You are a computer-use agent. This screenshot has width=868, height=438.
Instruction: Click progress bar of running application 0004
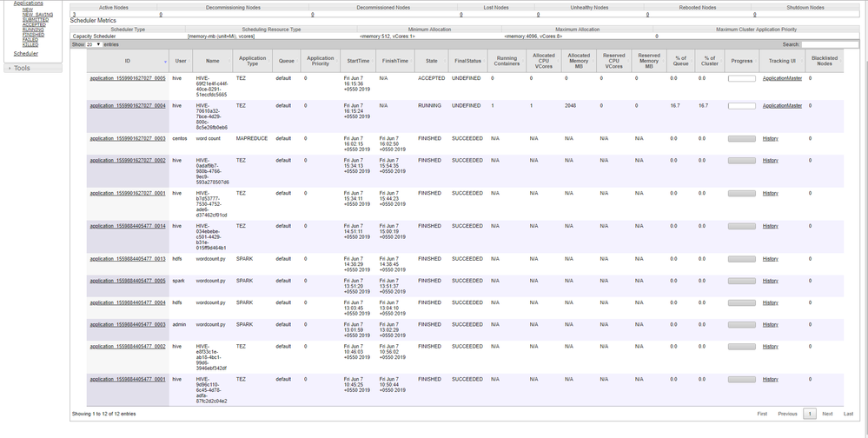741,106
